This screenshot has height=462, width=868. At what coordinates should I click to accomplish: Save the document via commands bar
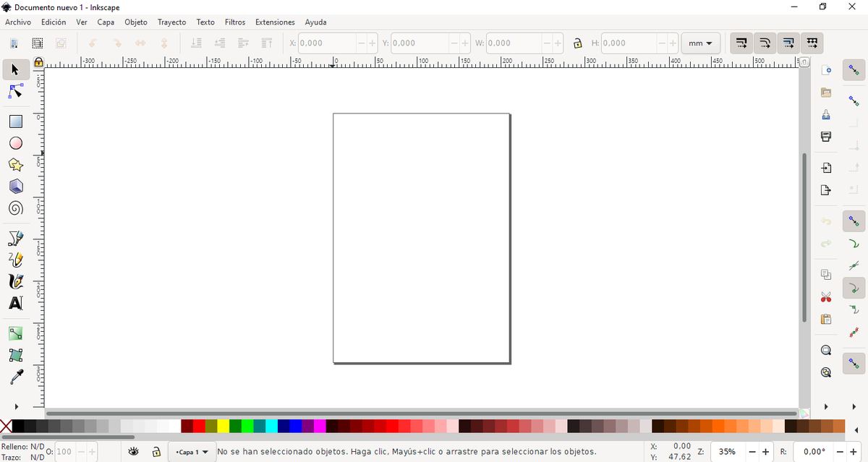pyautogui.click(x=826, y=115)
